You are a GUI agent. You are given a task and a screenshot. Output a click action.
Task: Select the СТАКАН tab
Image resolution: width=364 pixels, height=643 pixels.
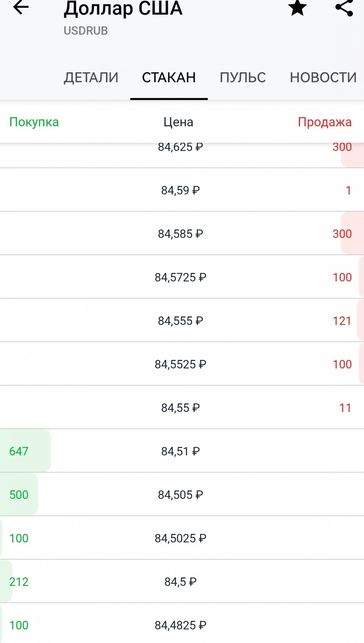coord(169,78)
